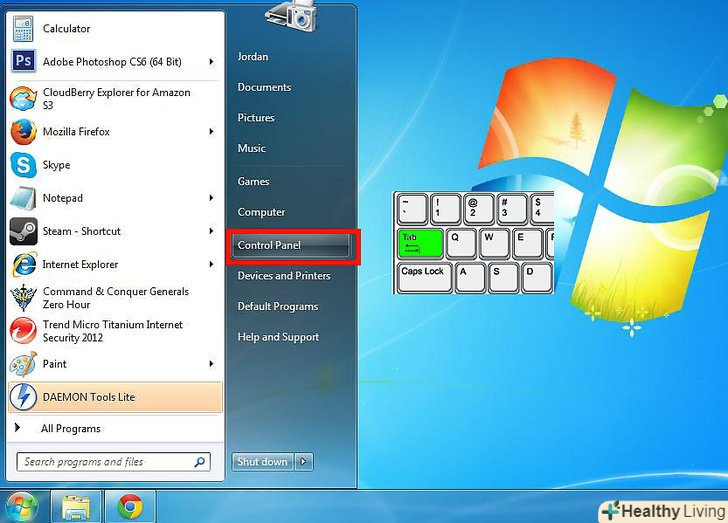Open Default Programs
This screenshot has width=728, height=523.
pyautogui.click(x=278, y=307)
